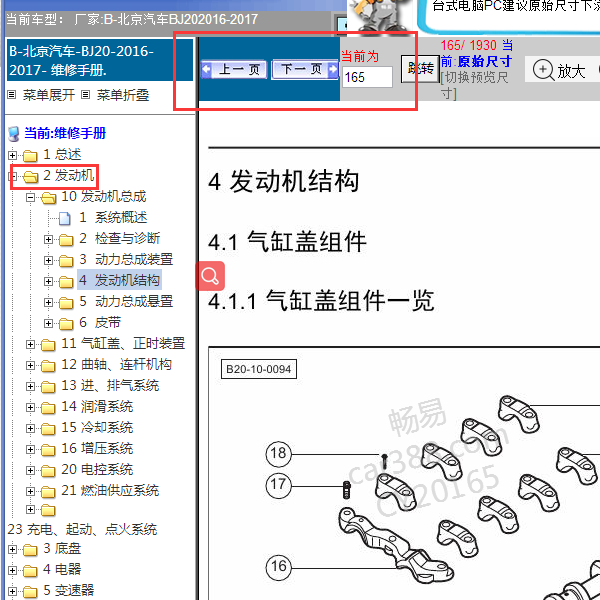The height and width of the screenshot is (600, 600).
Task: Click the 3 底盘 folder icon
Action: [x=30, y=550]
